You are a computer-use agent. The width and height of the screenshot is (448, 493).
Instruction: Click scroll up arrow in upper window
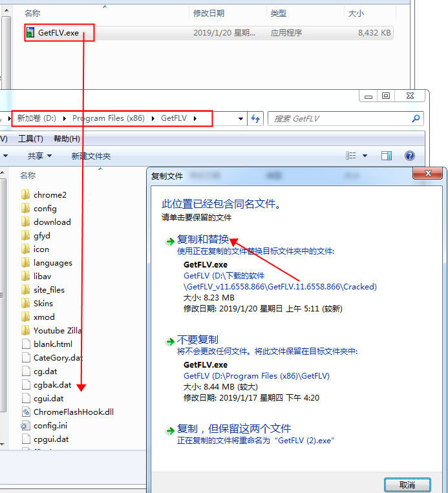6,11
